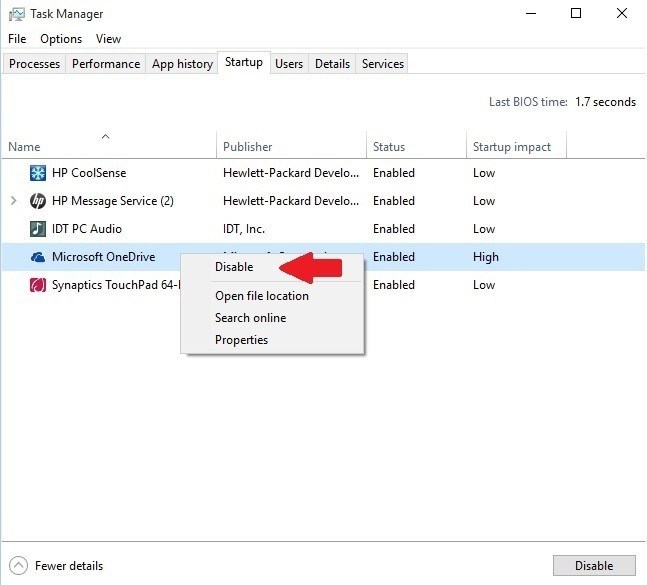Click the Fewer details link text
Viewport: 647px width, 585px height.
69,566
